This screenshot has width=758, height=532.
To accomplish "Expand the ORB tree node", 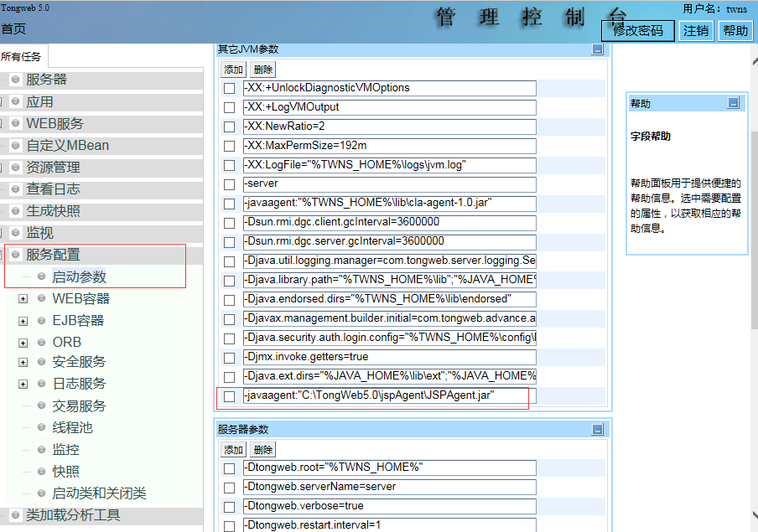I will 23,343.
